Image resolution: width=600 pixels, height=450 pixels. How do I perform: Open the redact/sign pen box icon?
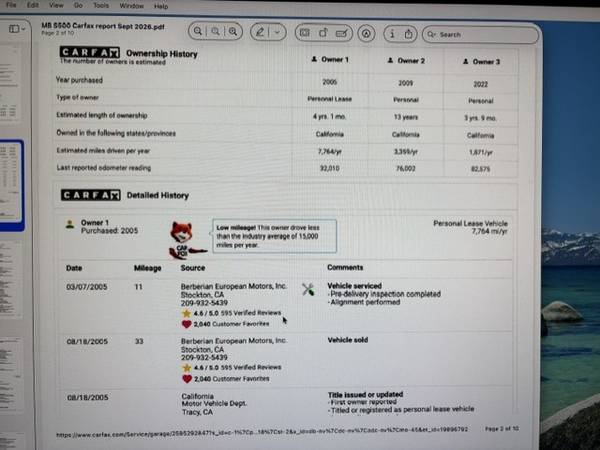click(341, 34)
